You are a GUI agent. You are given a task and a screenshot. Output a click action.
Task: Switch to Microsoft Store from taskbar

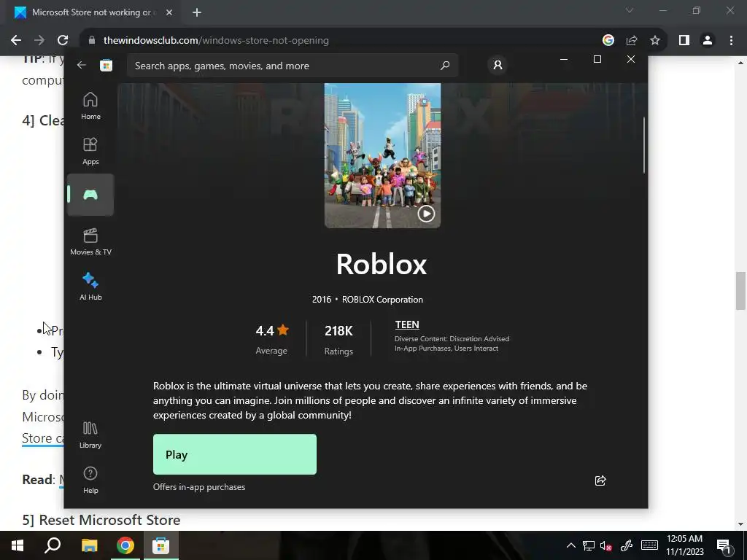coord(160,545)
